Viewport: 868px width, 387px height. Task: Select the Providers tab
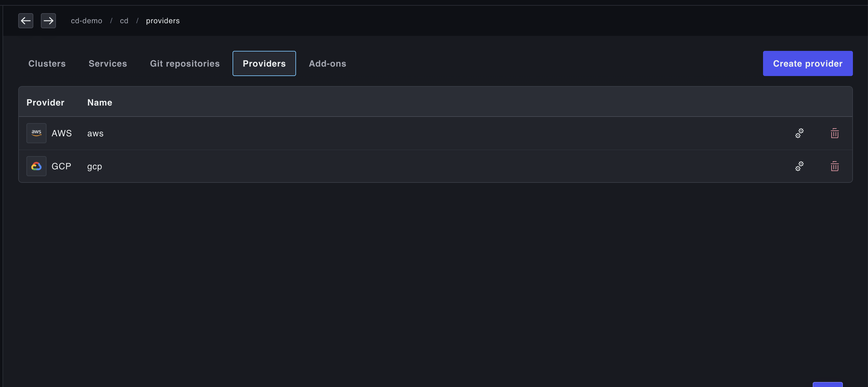click(x=264, y=64)
